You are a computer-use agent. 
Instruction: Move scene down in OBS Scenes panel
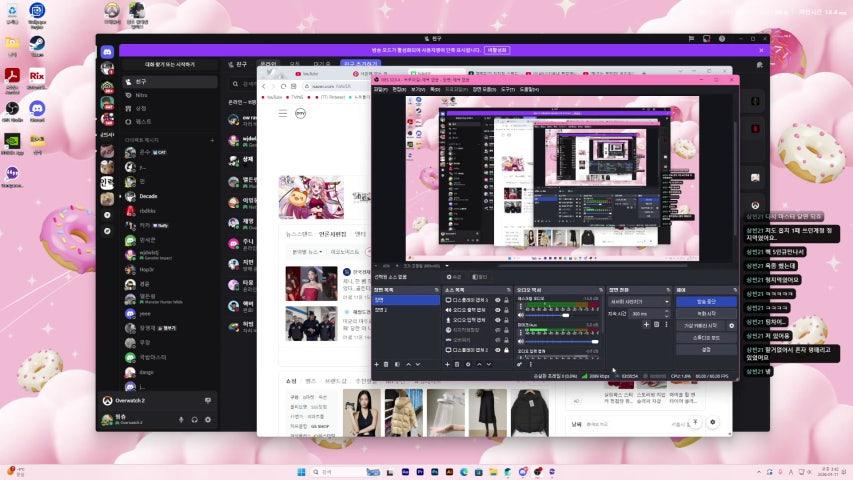tap(418, 364)
